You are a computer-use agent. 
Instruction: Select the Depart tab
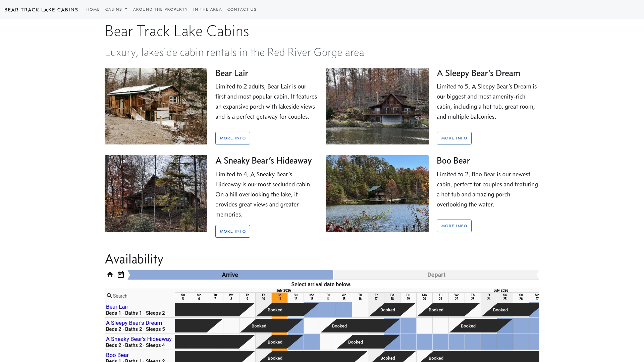click(436, 275)
